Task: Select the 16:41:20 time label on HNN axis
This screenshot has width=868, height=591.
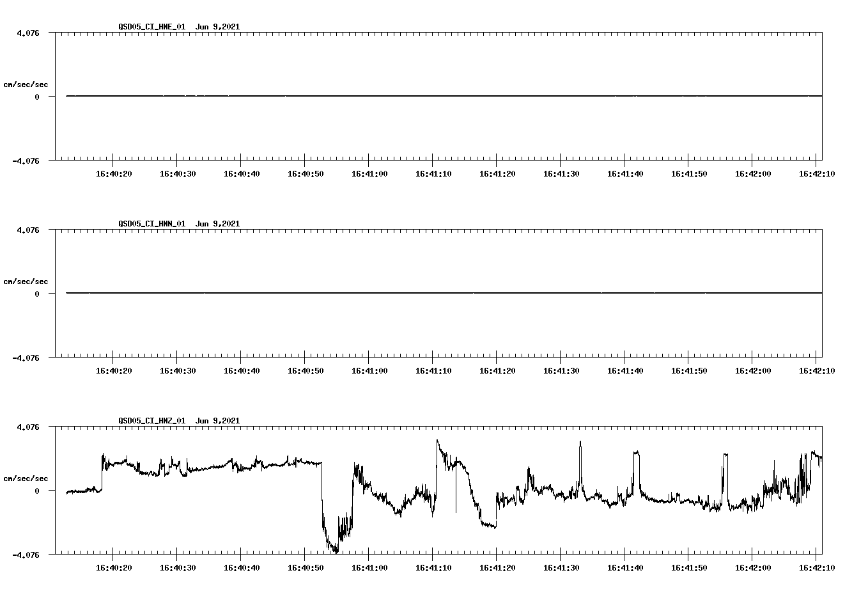Action: click(x=497, y=371)
